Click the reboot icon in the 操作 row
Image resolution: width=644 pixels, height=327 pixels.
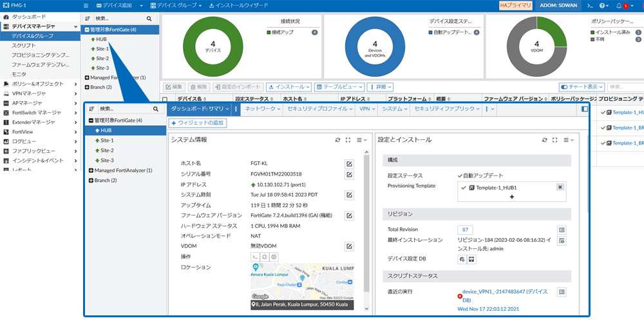264,256
